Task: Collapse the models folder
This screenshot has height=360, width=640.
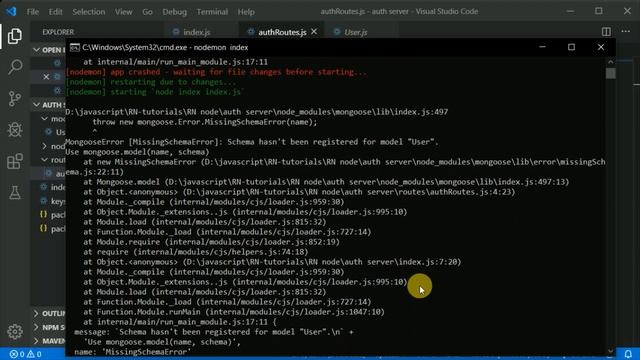Action: [52, 119]
